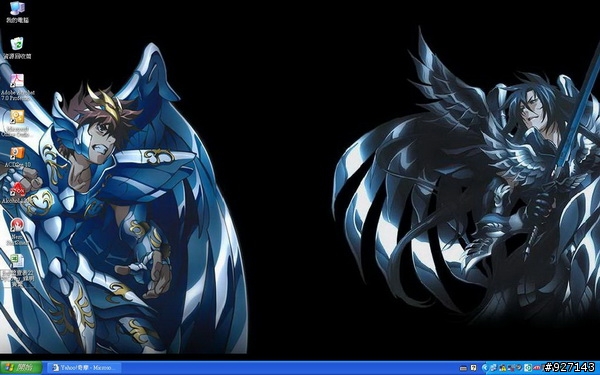Open the Excel spreadsheet file on desktop
The width and height of the screenshot is (600, 375).
pyautogui.click(x=17, y=270)
